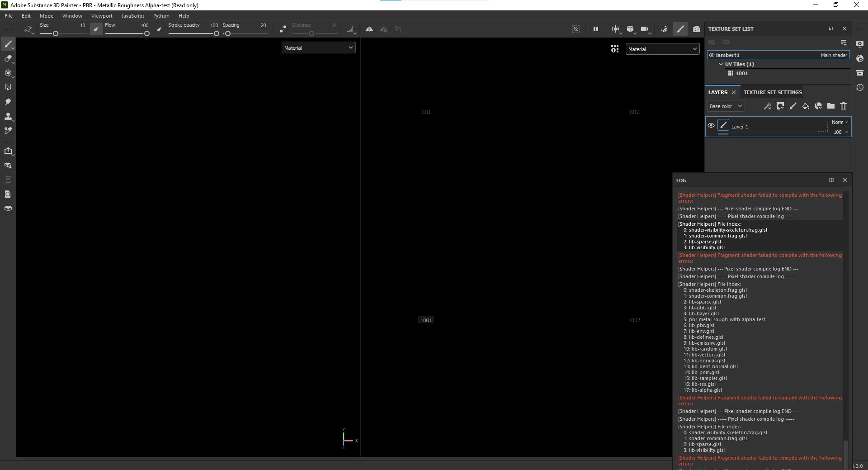This screenshot has width=868, height=470.
Task: Select the Paint brush tool in left toolbar
Action: coord(8,44)
